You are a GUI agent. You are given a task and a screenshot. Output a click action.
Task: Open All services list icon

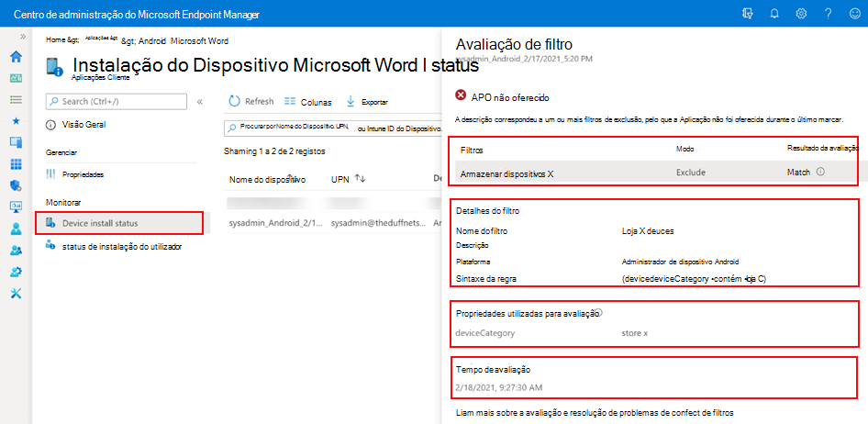[x=16, y=100]
